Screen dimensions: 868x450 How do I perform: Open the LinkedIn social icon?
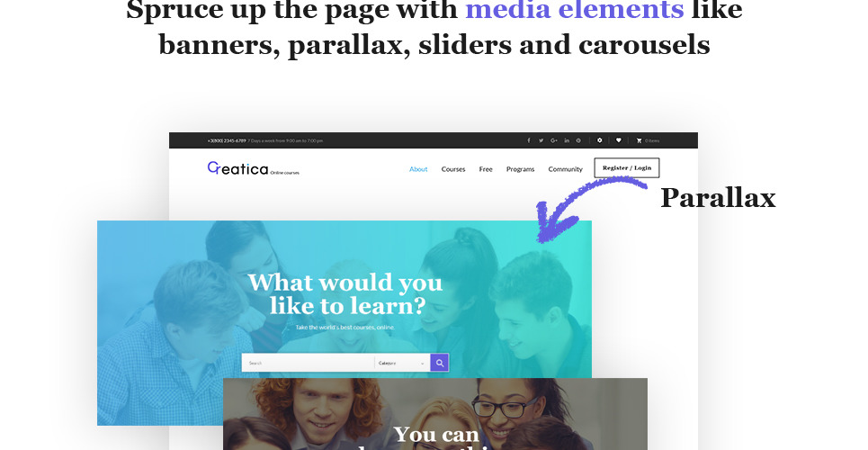[x=567, y=140]
